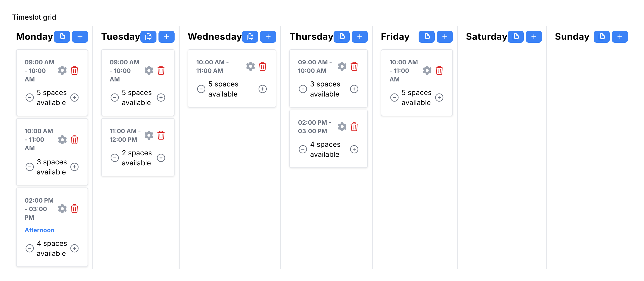Screen dimensions: 644x281
Task: Copy Sunday's schedule using the copy icon
Action: (x=601, y=36)
